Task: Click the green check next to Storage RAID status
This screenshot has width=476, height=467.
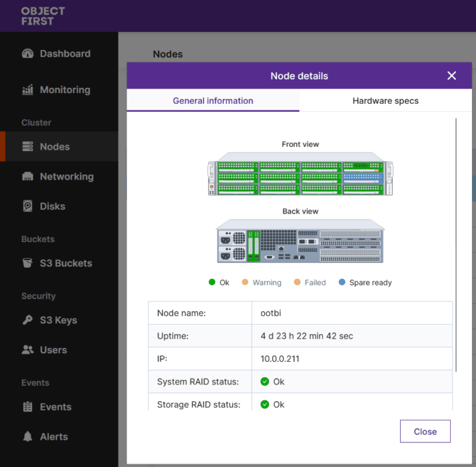Action: pyautogui.click(x=265, y=404)
